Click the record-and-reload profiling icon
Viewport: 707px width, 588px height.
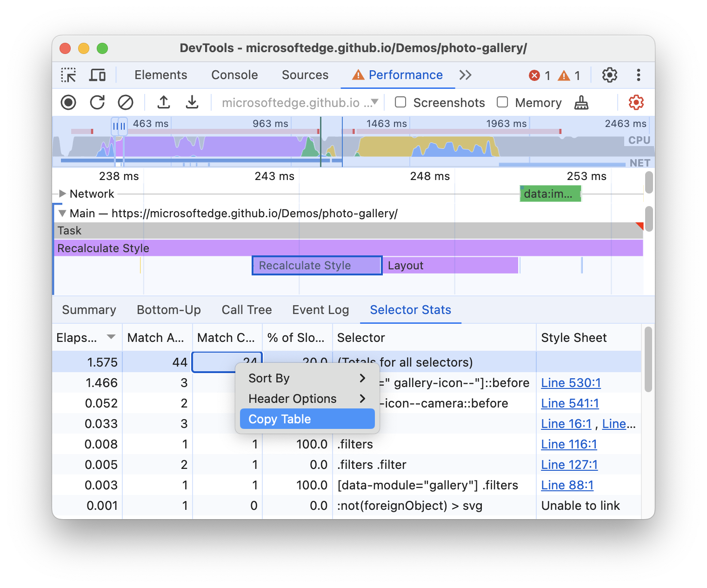[x=97, y=102]
